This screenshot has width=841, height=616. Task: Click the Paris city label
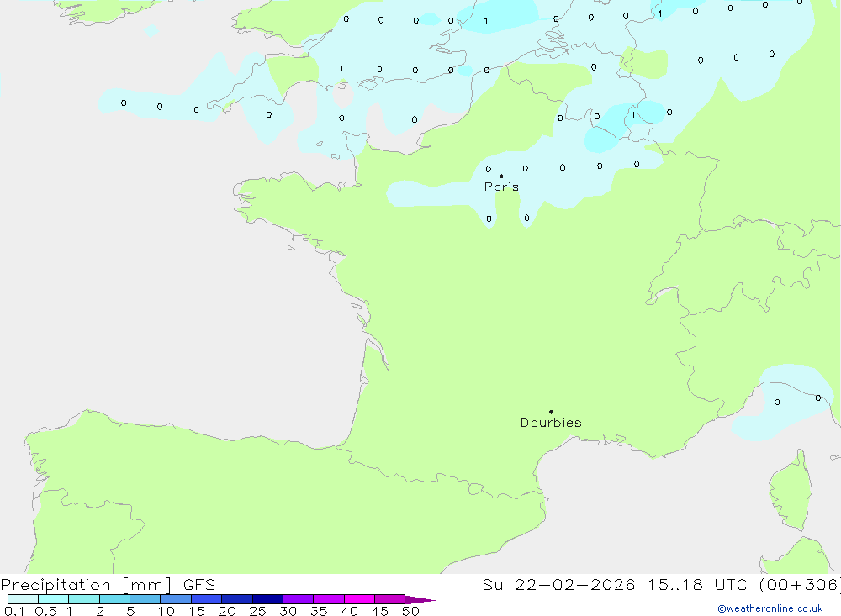pyautogui.click(x=501, y=187)
